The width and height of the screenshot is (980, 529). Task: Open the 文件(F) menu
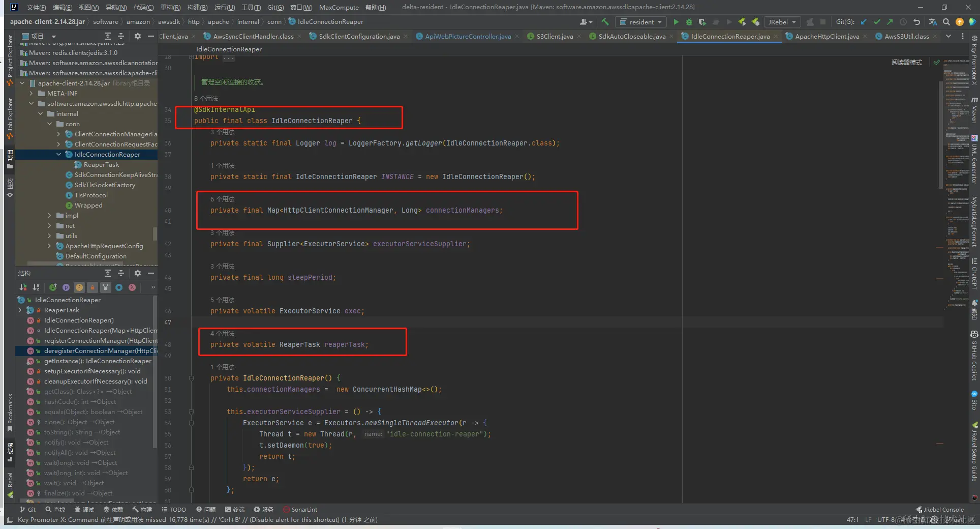pos(36,7)
